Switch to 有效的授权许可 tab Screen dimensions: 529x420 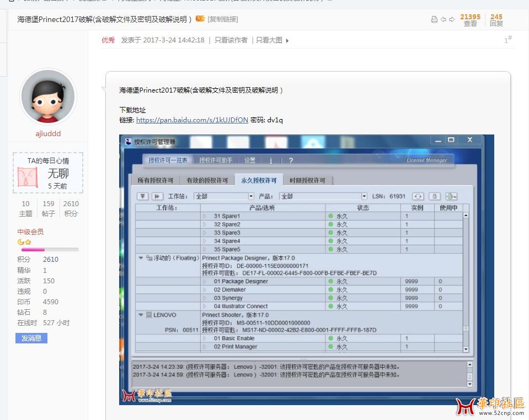207,181
